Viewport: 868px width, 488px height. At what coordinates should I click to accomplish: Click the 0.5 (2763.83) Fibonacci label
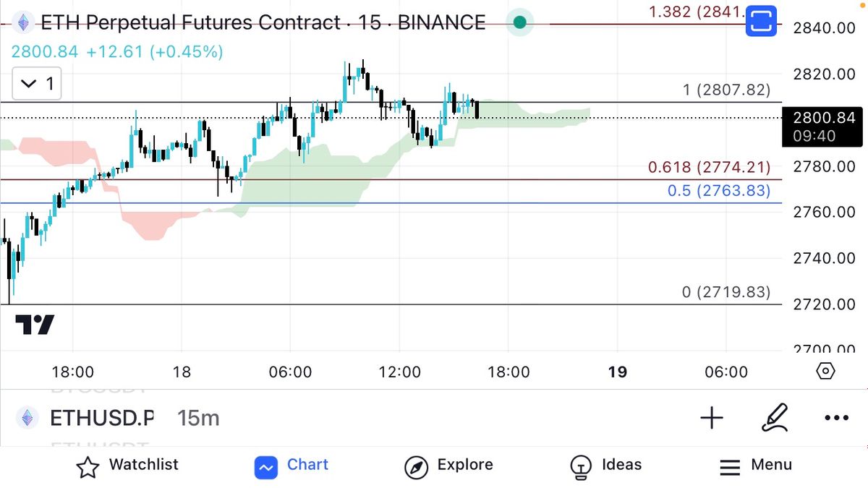click(x=718, y=192)
